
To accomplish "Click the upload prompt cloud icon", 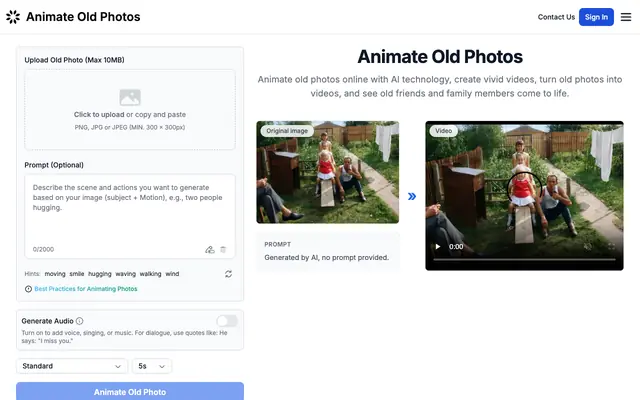I will pos(209,249).
